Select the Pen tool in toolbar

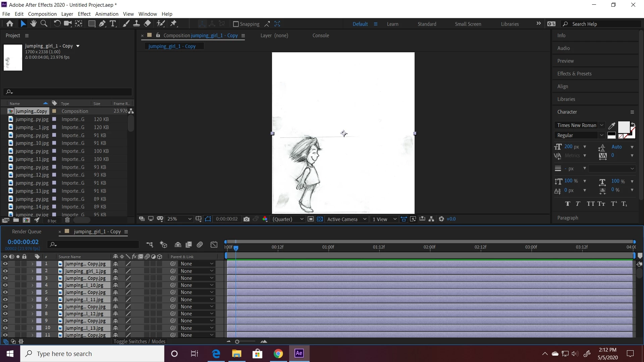click(x=102, y=24)
